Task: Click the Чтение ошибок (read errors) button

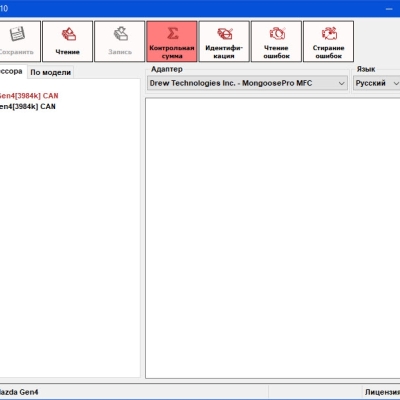Action: click(276, 41)
